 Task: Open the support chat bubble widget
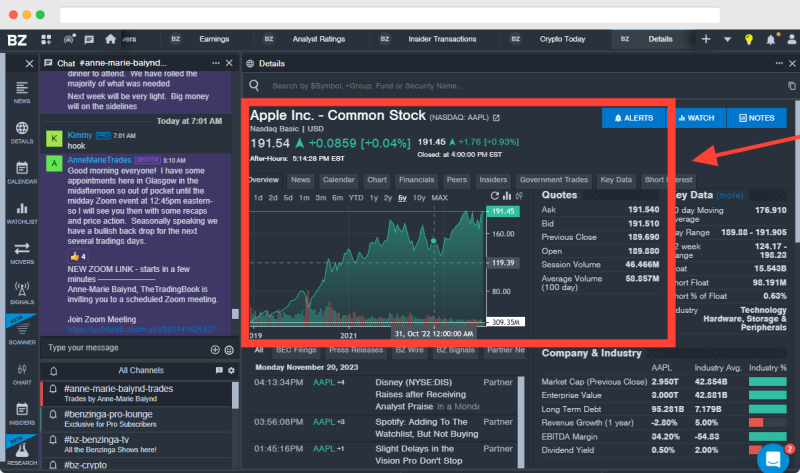773,459
